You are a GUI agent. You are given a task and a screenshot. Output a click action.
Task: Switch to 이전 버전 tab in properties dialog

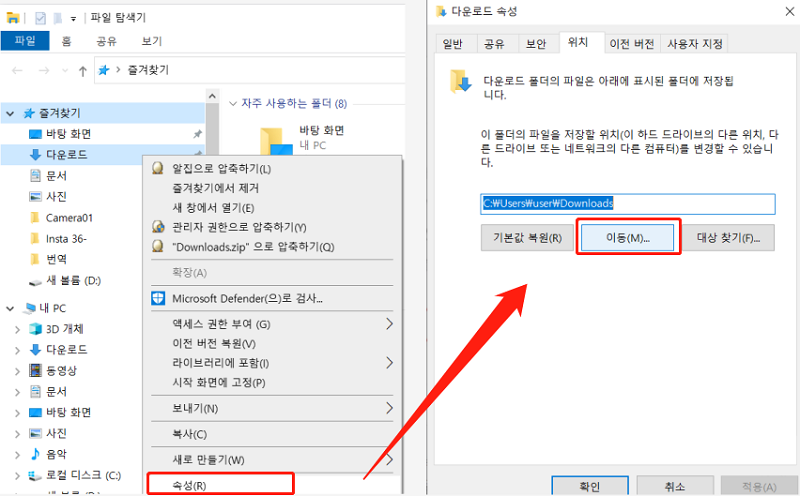(x=632, y=44)
